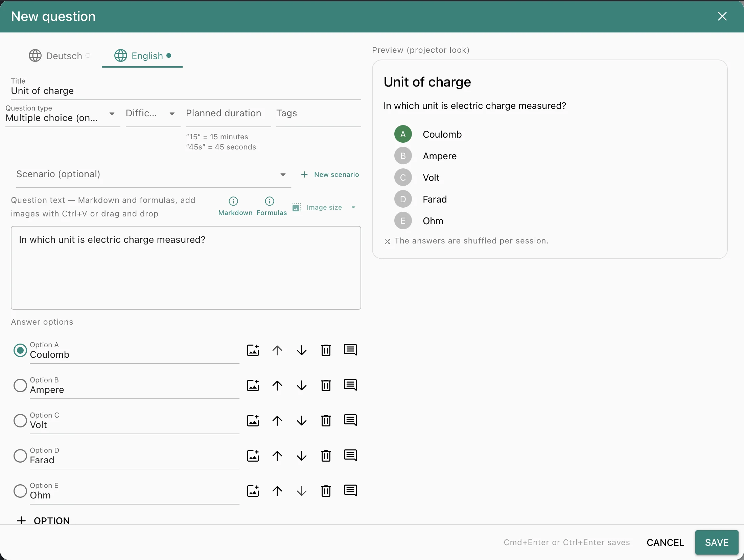The image size is (744, 560).
Task: Open the Question type dropdown
Action: coord(63,115)
